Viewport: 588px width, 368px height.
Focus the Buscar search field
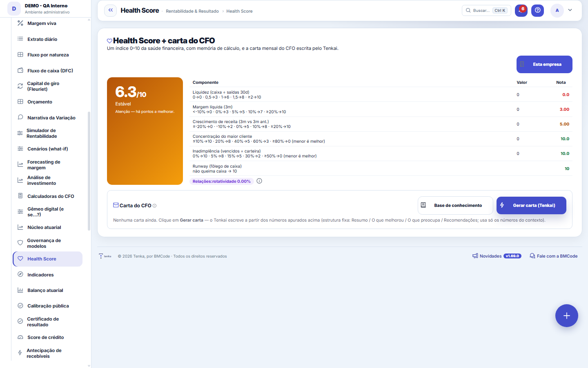pos(486,11)
